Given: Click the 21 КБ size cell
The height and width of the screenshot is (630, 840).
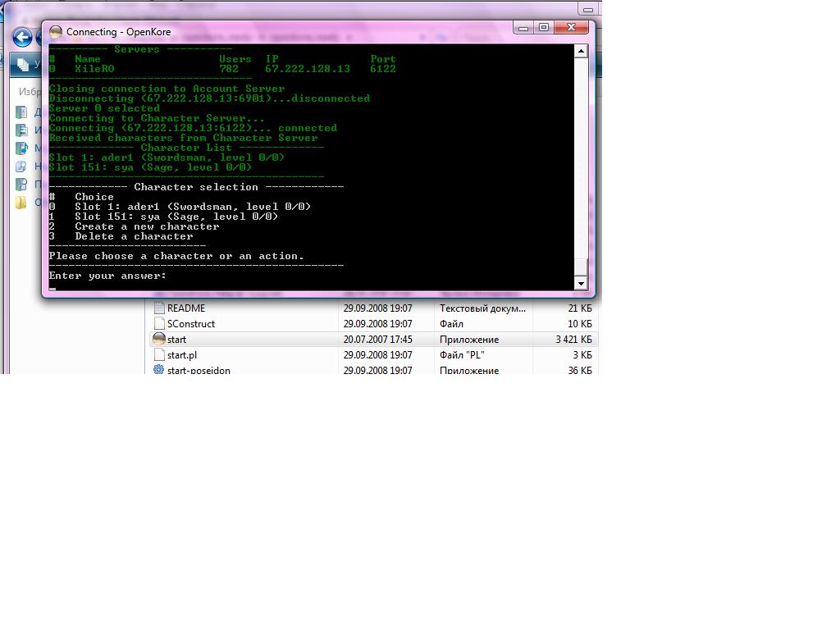Looking at the screenshot, I should pos(580,308).
